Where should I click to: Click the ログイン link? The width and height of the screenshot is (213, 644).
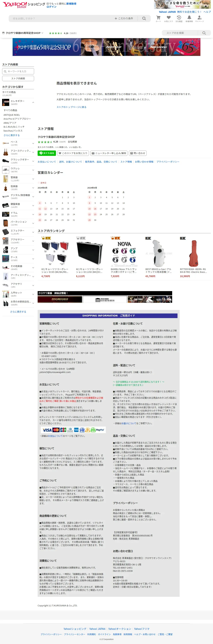[x=51, y=7]
